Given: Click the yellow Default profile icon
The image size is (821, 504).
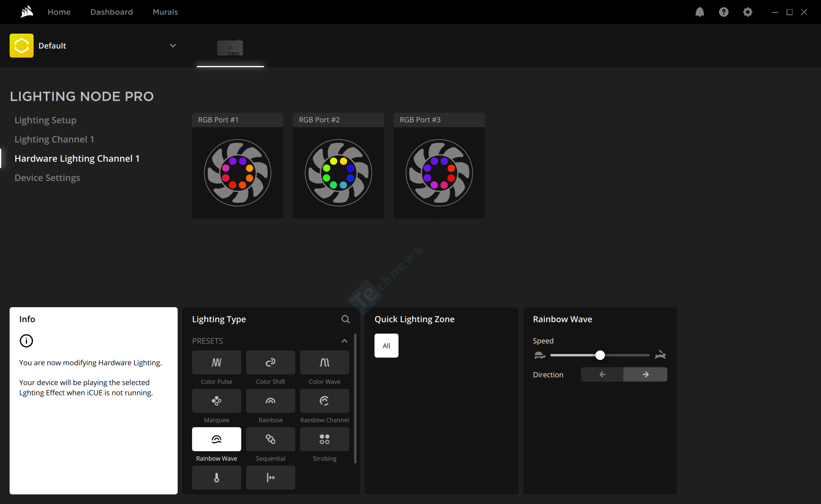Looking at the screenshot, I should pos(22,46).
